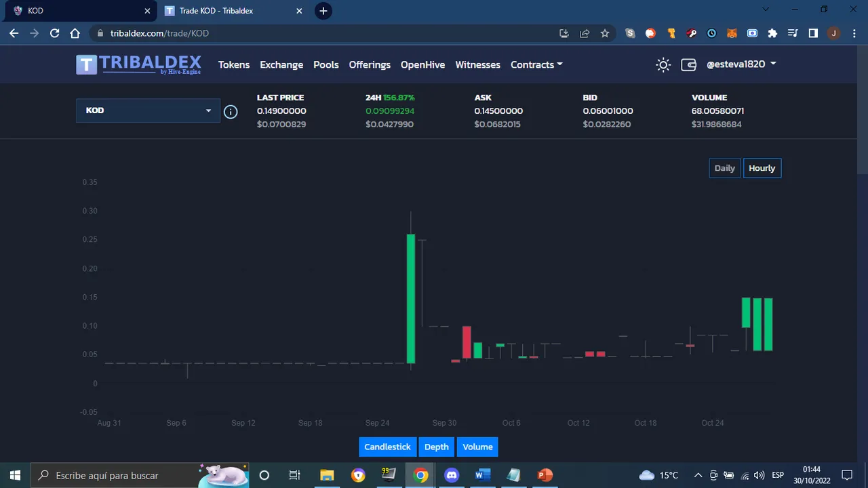Go to the Chrome home page
The image size is (868, 488).
[75, 33]
